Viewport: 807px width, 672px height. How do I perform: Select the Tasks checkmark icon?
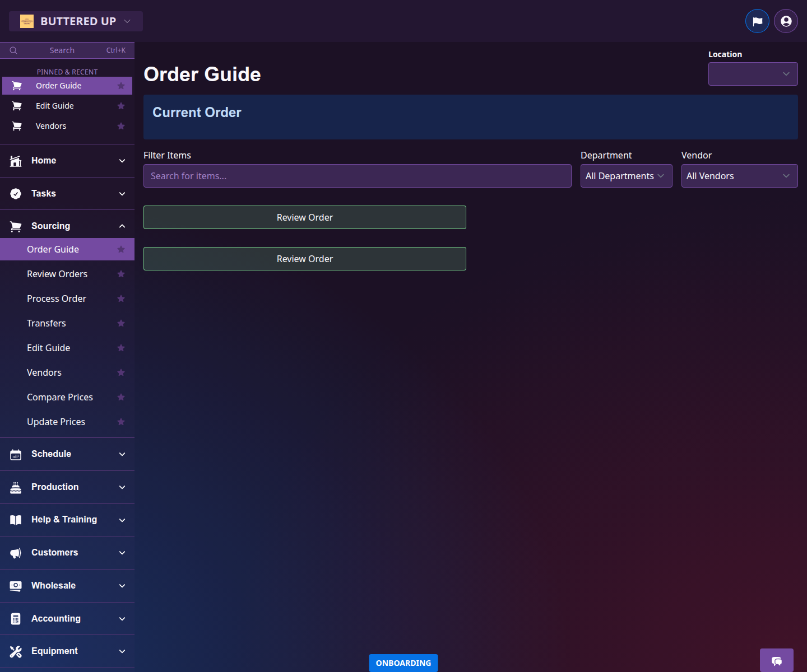tap(15, 193)
